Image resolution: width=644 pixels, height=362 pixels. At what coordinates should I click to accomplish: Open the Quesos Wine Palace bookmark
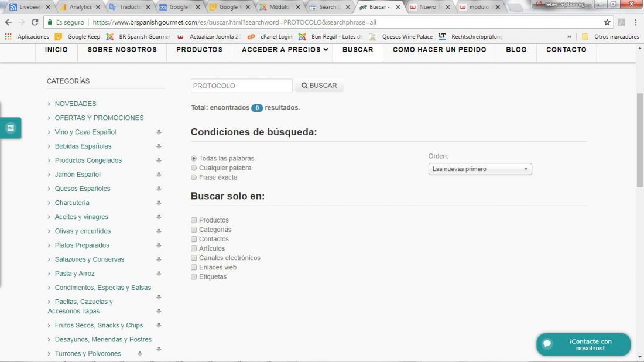tap(401, 36)
